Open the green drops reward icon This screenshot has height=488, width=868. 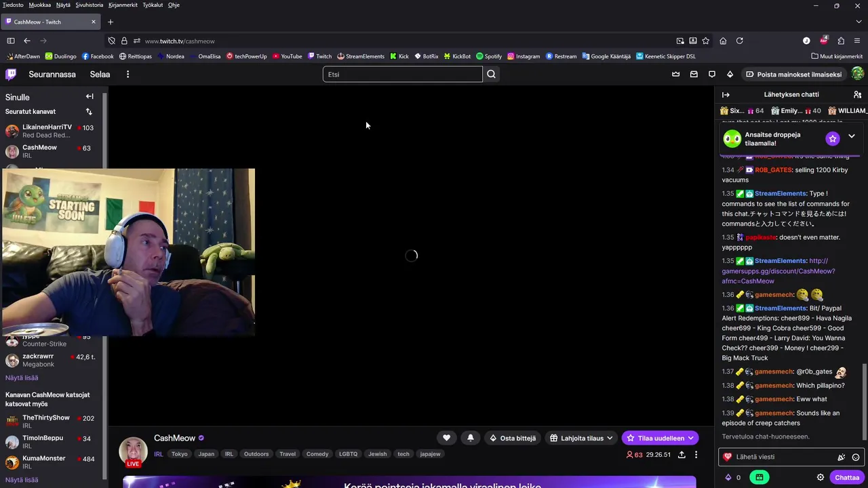759,477
